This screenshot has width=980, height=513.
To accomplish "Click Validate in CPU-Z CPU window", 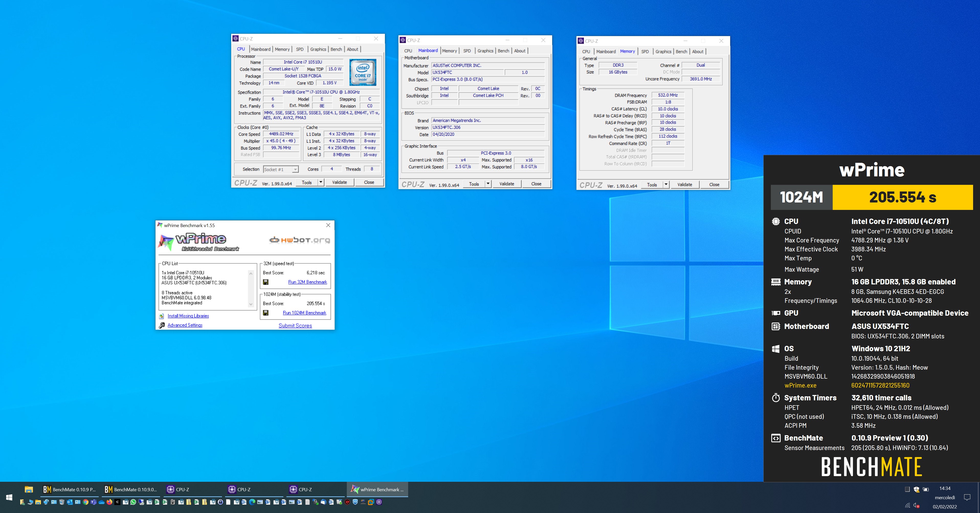I will tap(339, 182).
